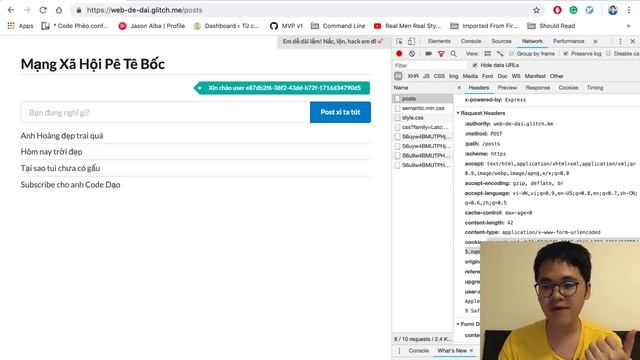The image size is (640, 360).
Task: Open the Console tab in DevTools
Action: tap(471, 41)
